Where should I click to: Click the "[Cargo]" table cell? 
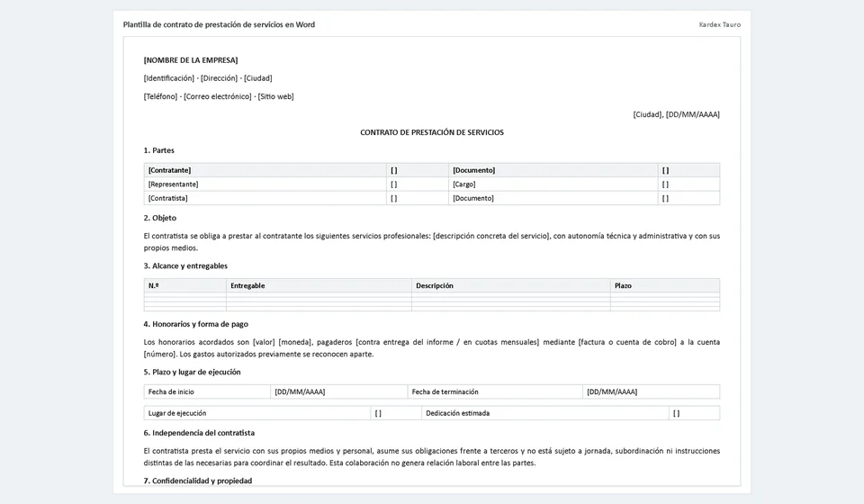point(553,184)
